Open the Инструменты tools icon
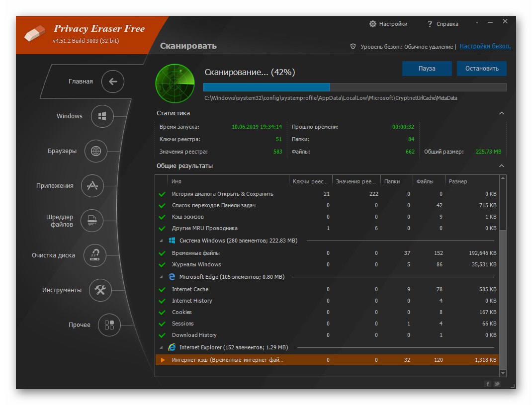This screenshot has width=532, height=405. click(100, 290)
